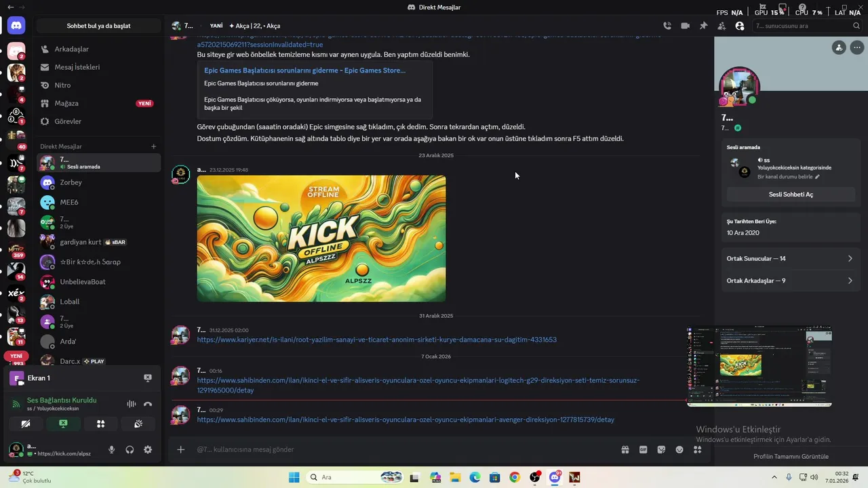Image resolution: width=868 pixels, height=488 pixels.
Task: Open pinned messages pin icon
Action: click(703, 26)
